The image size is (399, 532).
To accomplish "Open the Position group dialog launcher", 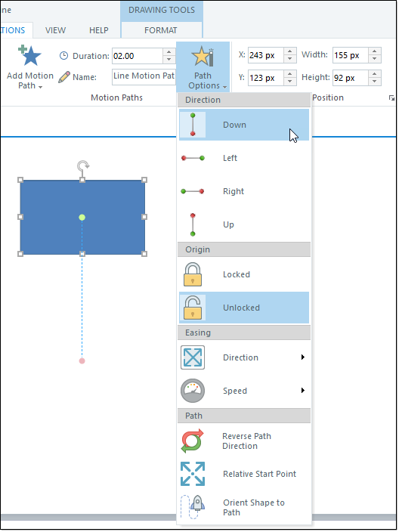I will pyautogui.click(x=391, y=98).
